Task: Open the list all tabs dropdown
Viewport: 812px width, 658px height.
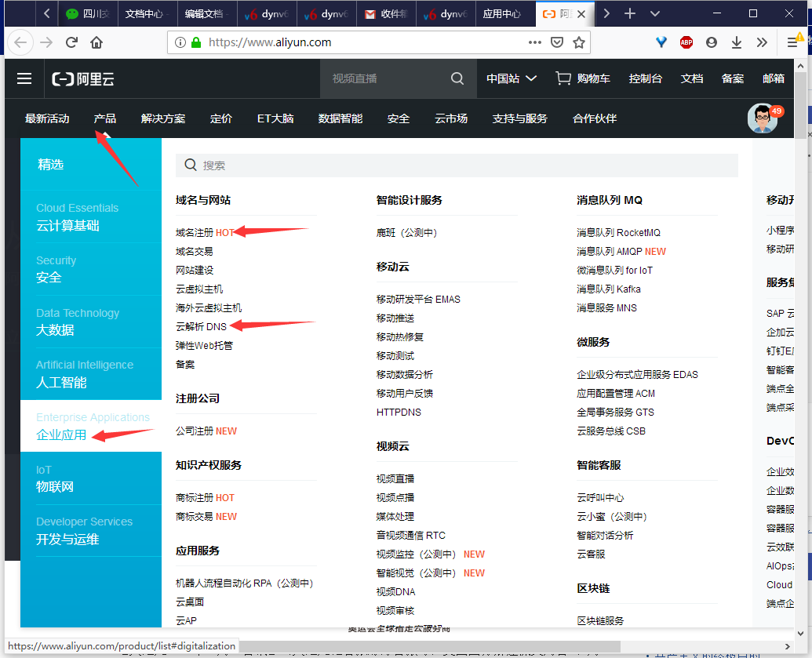Action: 655,13
